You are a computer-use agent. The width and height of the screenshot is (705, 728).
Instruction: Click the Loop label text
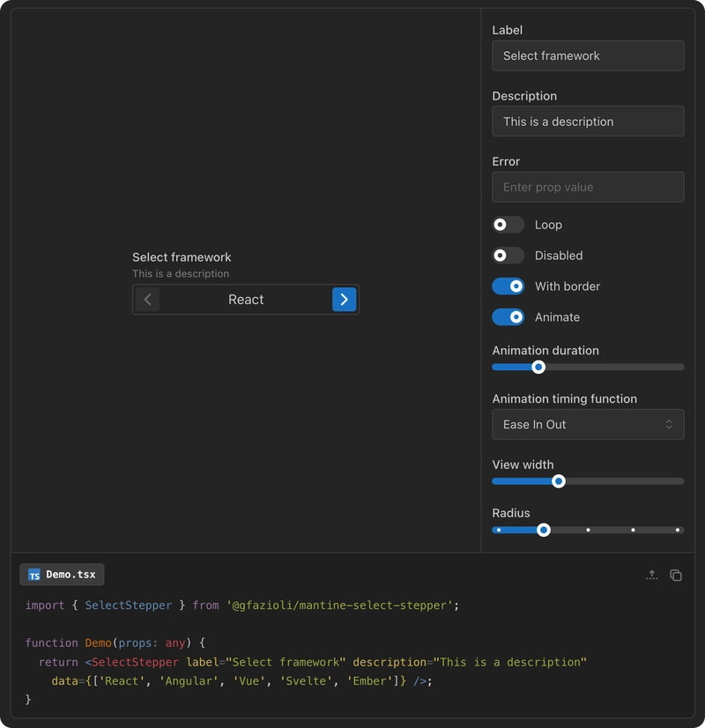(548, 225)
